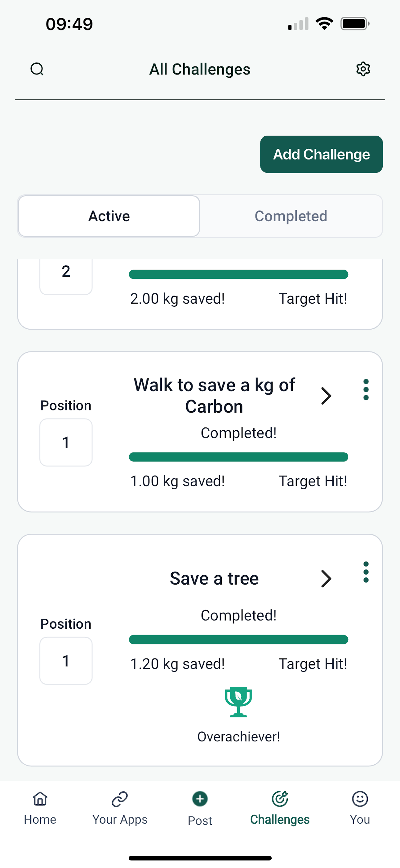
Task: Click the Add Challenge button
Action: 322,154
